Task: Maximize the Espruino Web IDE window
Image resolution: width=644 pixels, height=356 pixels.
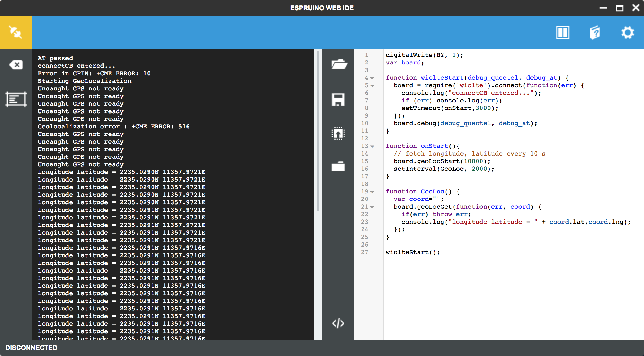Action: [x=620, y=8]
